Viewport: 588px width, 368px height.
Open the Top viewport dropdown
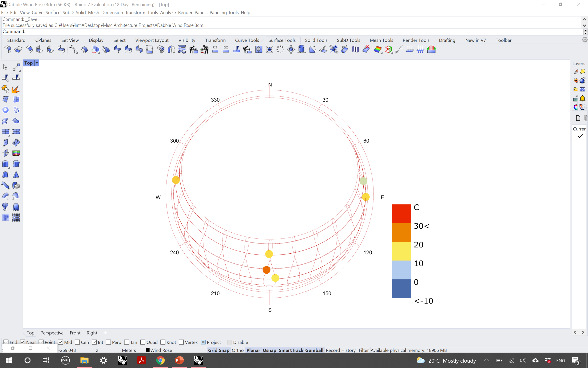[36, 63]
